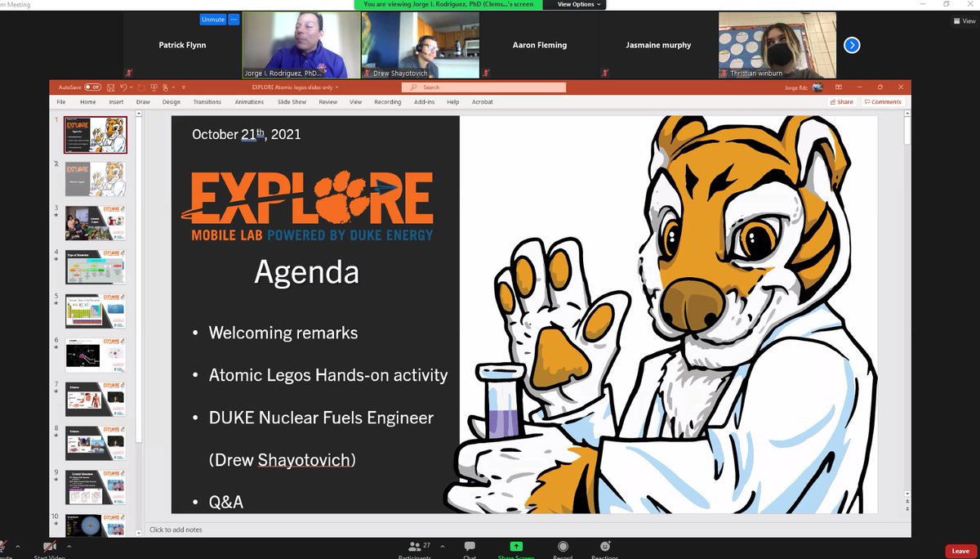
Task: Start recording with the Record icon
Action: click(x=563, y=547)
